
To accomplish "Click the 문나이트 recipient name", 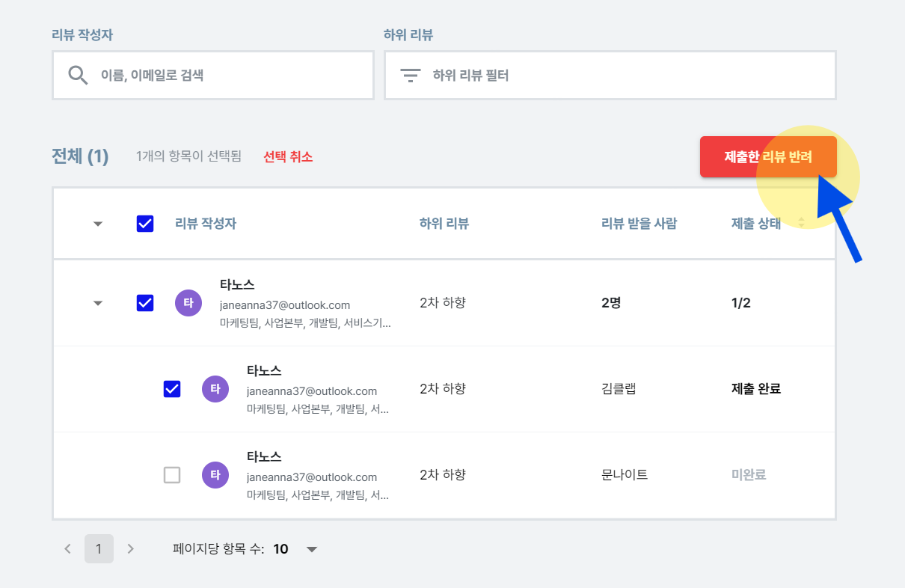I will tap(625, 475).
